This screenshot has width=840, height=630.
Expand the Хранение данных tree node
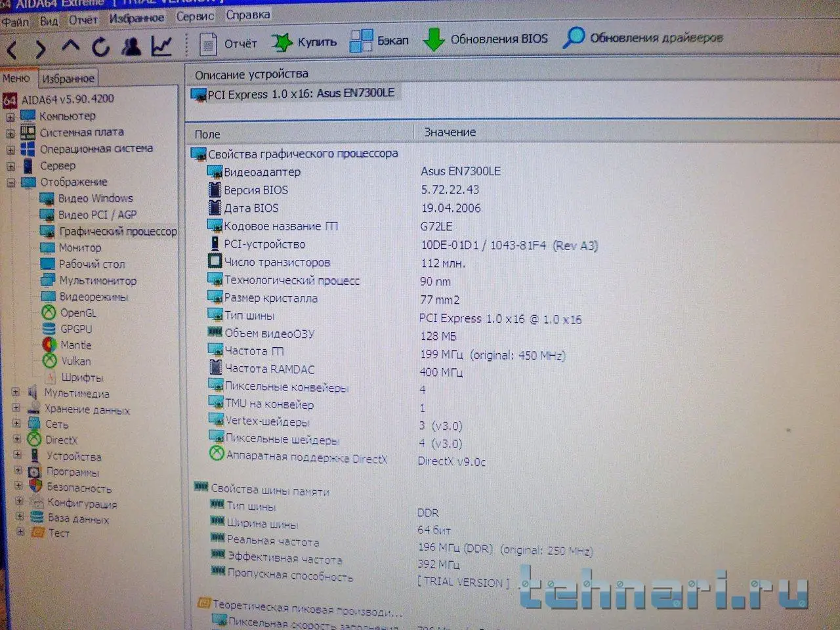click(16, 408)
